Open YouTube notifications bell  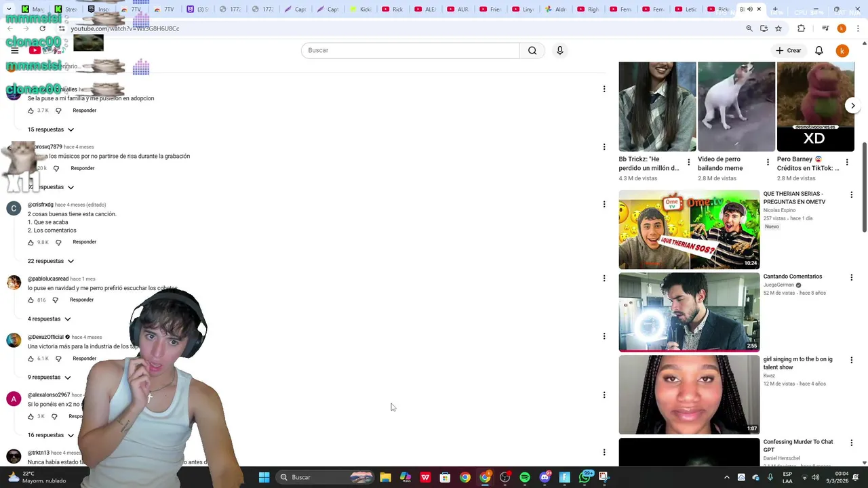[819, 50]
